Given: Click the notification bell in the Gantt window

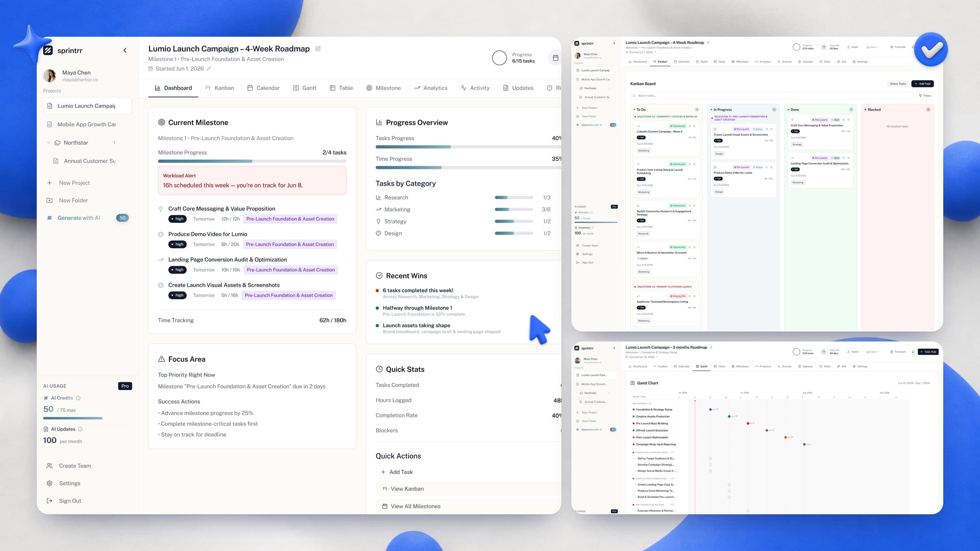Looking at the screenshot, I should pos(913,352).
